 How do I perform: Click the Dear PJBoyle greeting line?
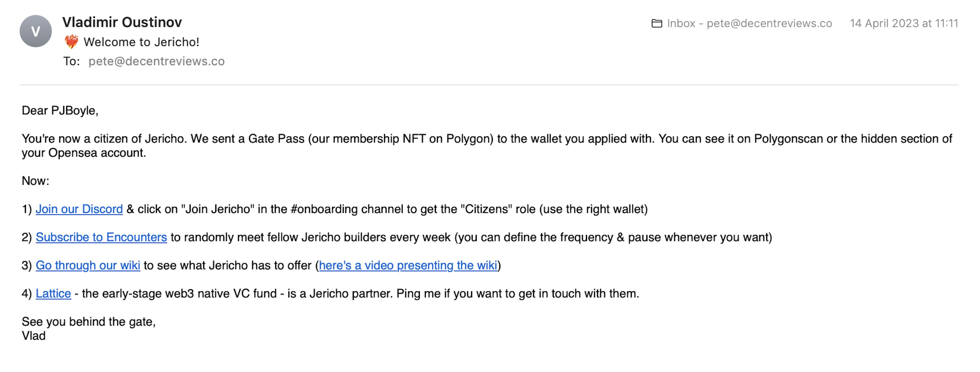coord(60,111)
